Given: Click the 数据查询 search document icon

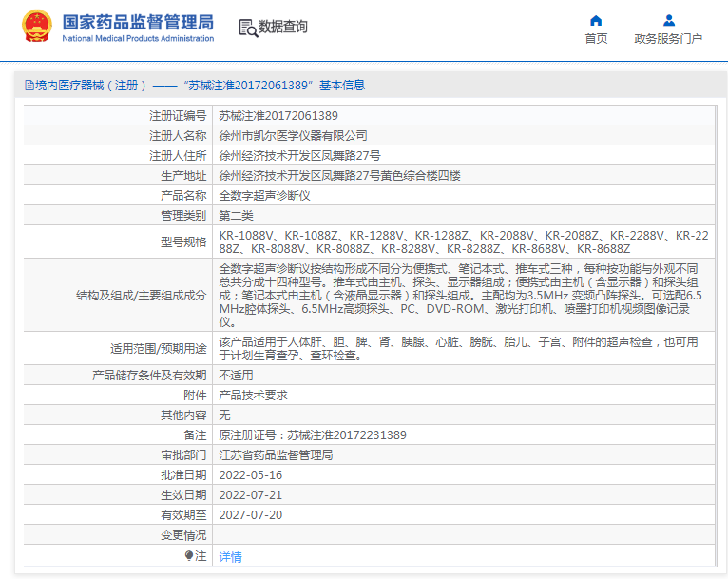Looking at the screenshot, I should pyautogui.click(x=248, y=28).
